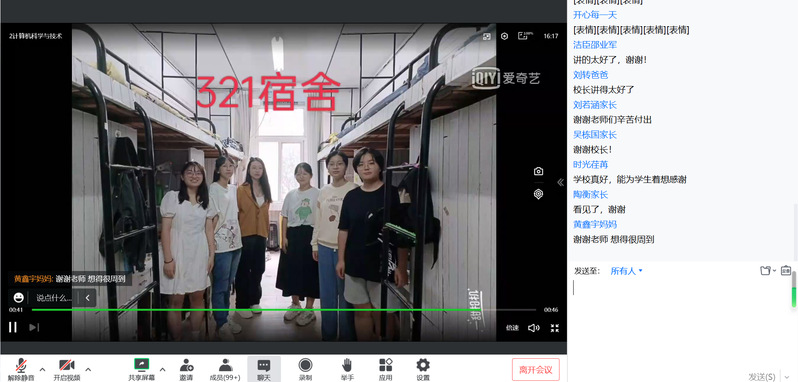This screenshot has height=382, width=798.
Task: Open the 应用 apps icon
Action: point(386,370)
